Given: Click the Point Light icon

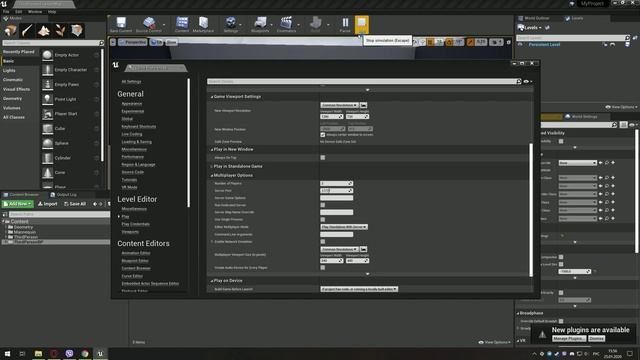Looking at the screenshot, I should point(47,99).
